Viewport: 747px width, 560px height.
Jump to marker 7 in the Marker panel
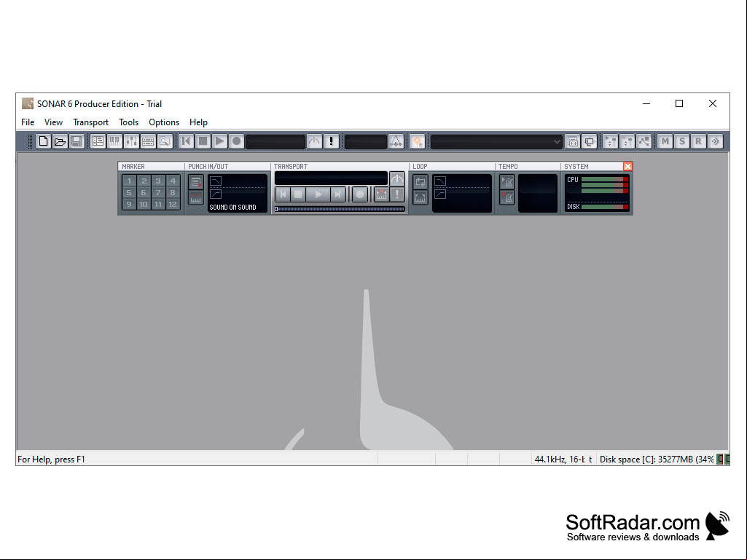(x=158, y=193)
